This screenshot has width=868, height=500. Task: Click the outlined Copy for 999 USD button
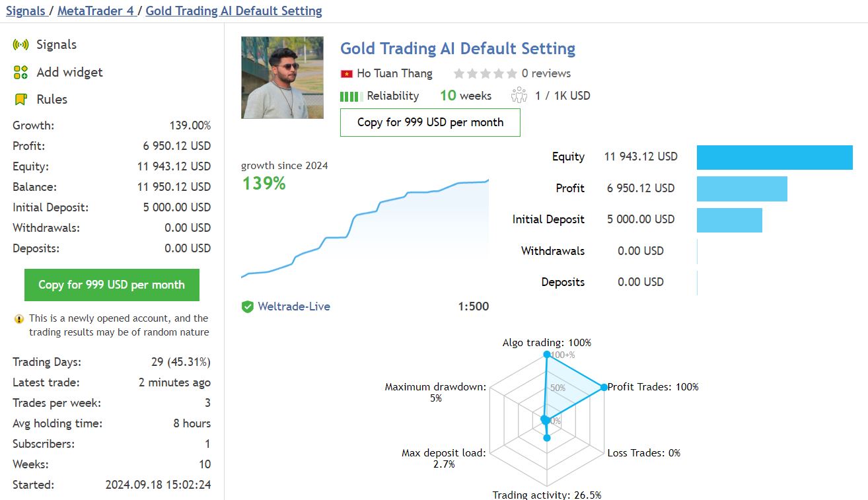click(430, 122)
